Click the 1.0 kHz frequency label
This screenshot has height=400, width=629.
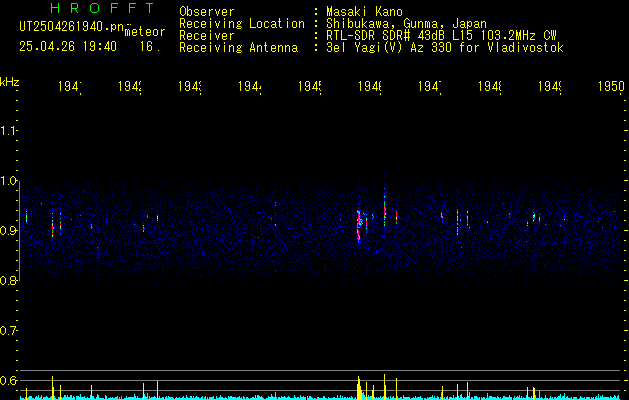(8, 180)
